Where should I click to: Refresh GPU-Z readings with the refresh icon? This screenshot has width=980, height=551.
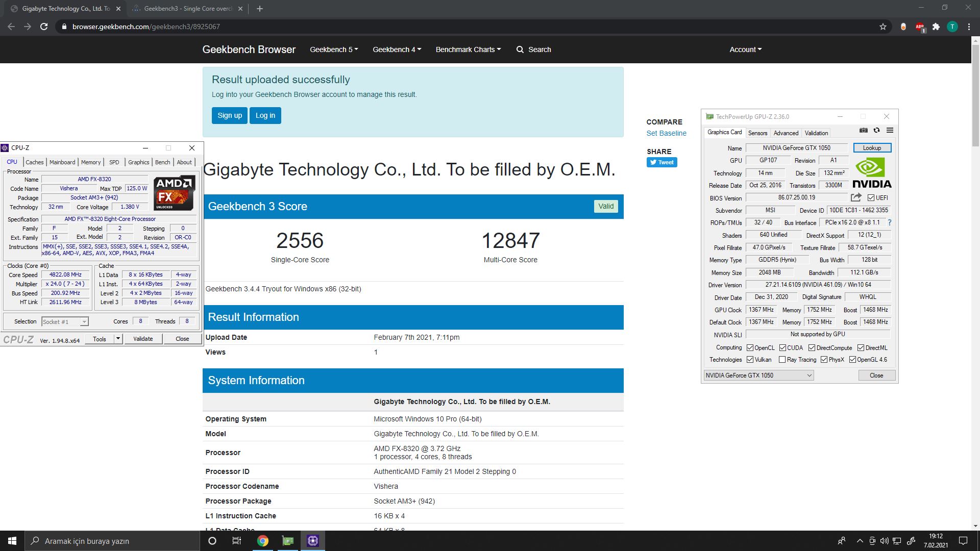876,131
